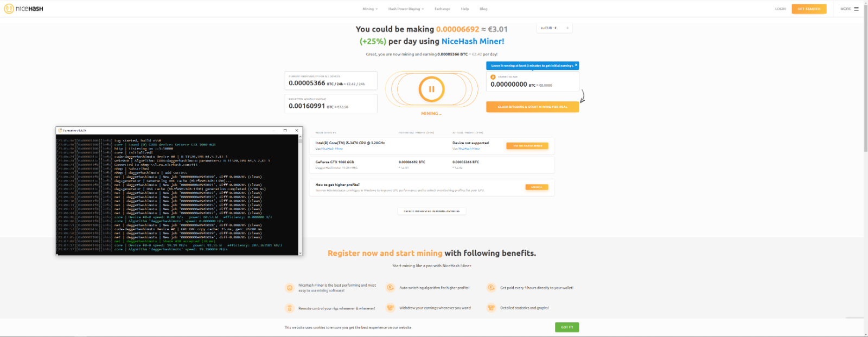Dismiss the blue tooltip with its X
This screenshot has width=868, height=337.
point(576,65)
